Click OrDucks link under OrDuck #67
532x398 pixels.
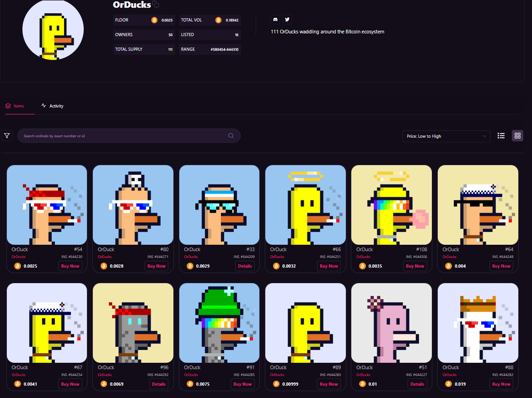point(19,375)
